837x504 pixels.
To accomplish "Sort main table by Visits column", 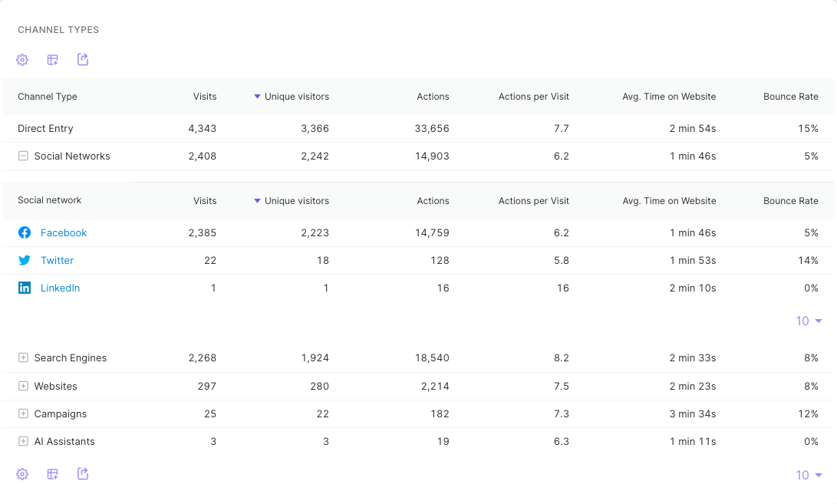I will click(x=205, y=97).
